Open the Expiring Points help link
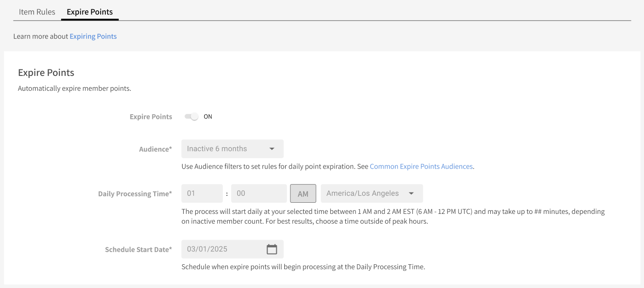The width and height of the screenshot is (644, 288). pos(93,36)
